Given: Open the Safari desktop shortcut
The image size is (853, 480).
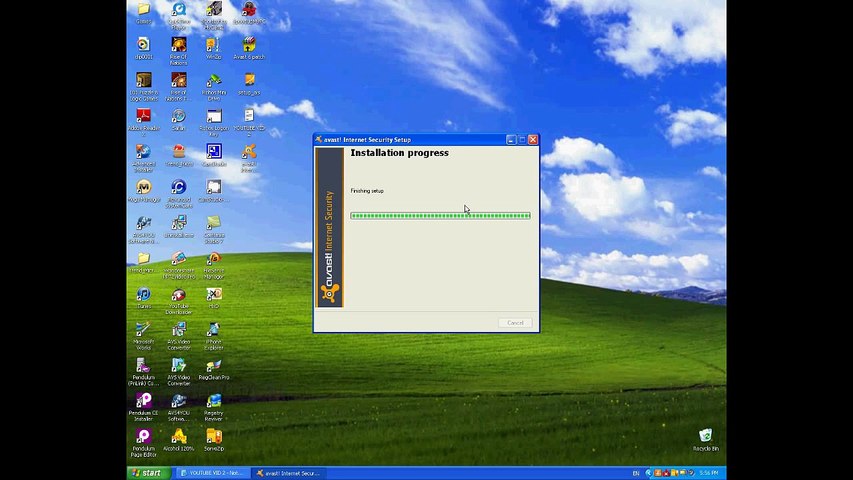Looking at the screenshot, I should [x=178, y=119].
